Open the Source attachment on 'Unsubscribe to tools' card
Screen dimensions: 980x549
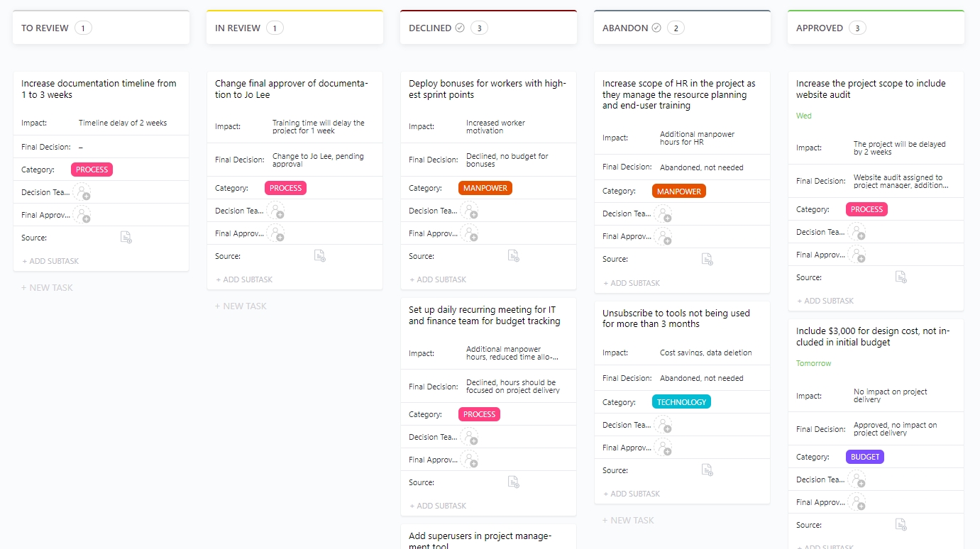tap(707, 470)
